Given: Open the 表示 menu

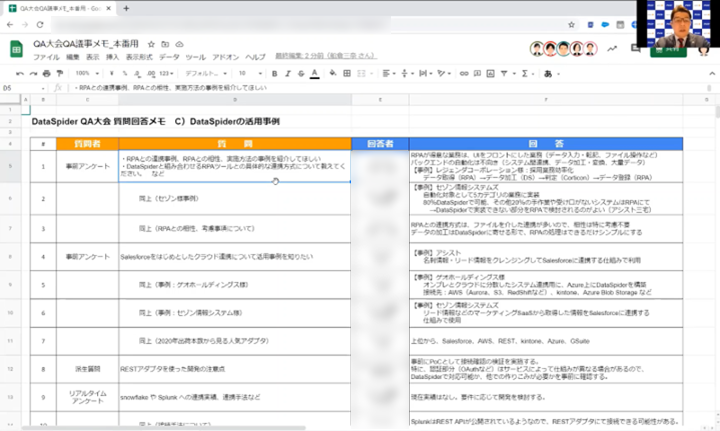Looking at the screenshot, I should (x=93, y=57).
